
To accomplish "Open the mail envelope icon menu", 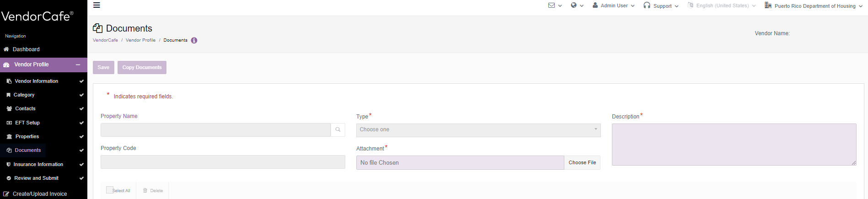I will point(552,5).
